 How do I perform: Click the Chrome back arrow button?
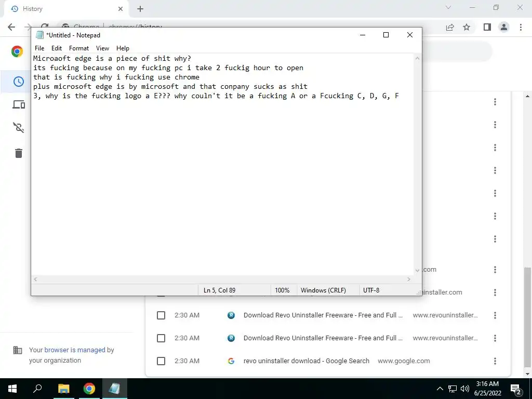pos(11,27)
